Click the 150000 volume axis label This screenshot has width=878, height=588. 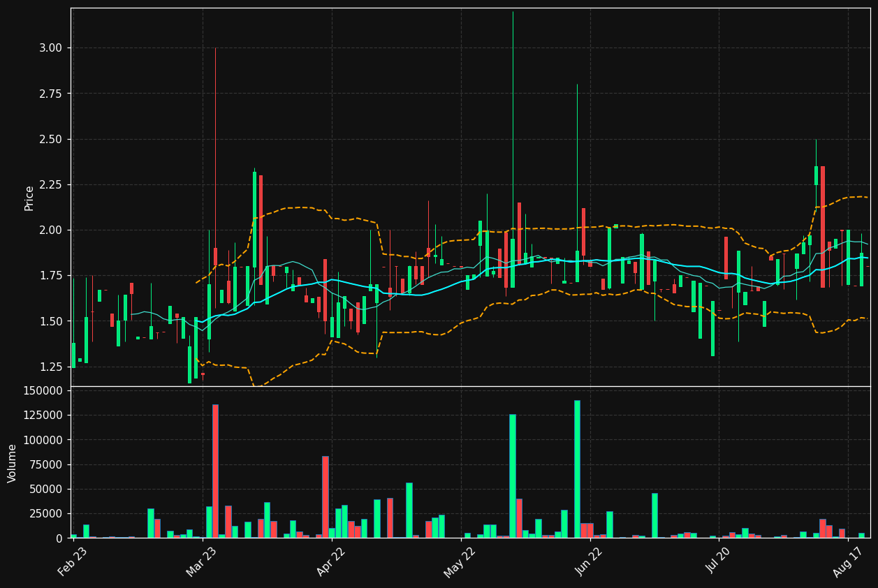click(x=43, y=390)
